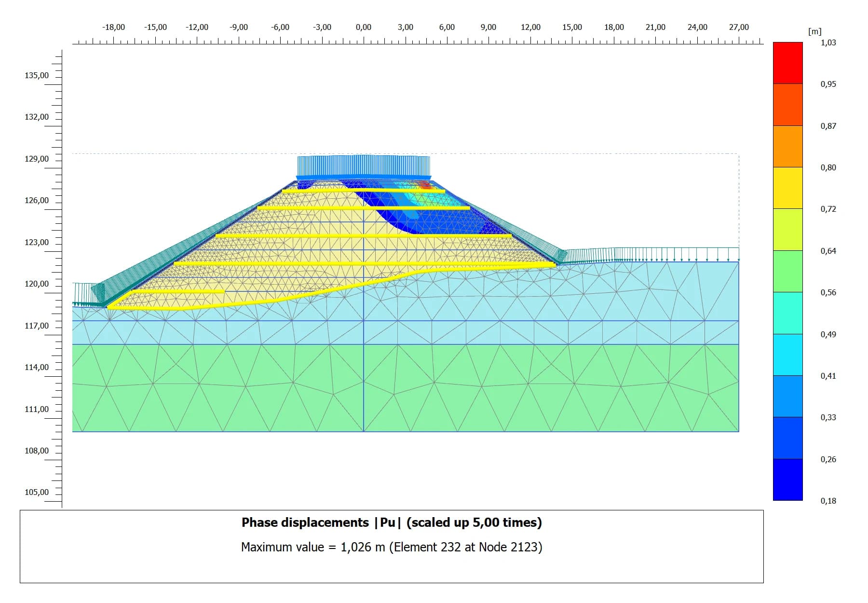
Task: Click the 135,00 mark on vertical ruler
Action: click(x=37, y=75)
